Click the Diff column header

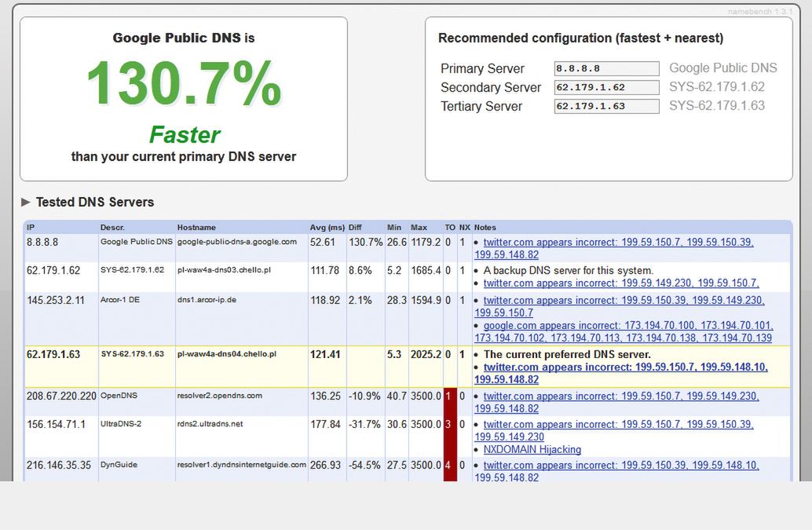[355, 227]
